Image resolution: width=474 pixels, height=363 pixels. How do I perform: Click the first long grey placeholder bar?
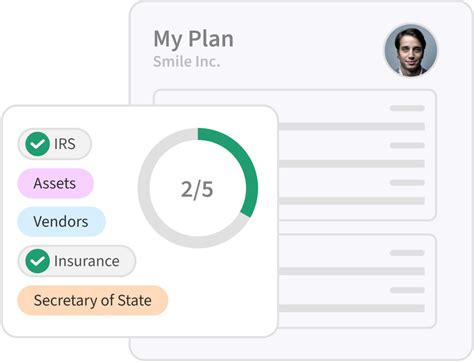coord(351,126)
